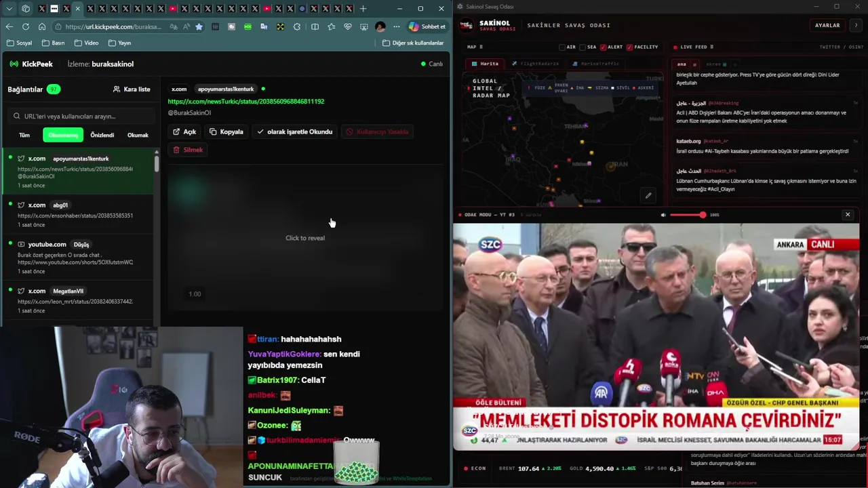Expand the Video bookmarks folder
This screenshot has height=488, width=868.
(87, 43)
